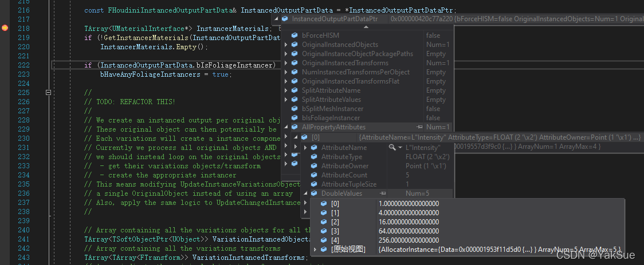Click bHaveAnyFoliageInstancers on line 223
The height and width of the screenshot is (265, 644).
click(150, 74)
